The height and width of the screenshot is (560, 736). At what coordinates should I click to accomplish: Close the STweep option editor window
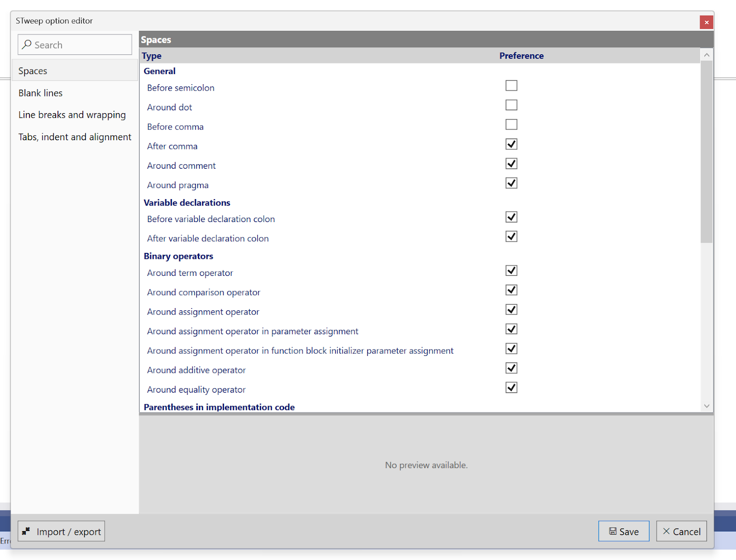point(706,22)
